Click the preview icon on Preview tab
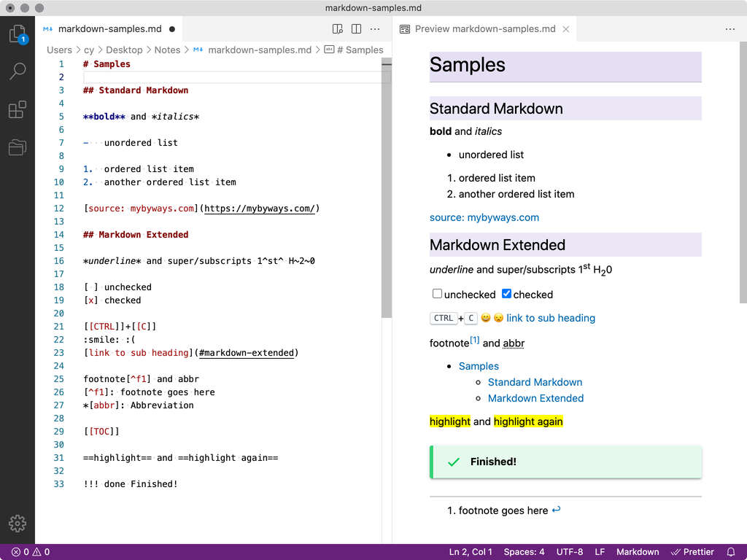 coord(404,29)
